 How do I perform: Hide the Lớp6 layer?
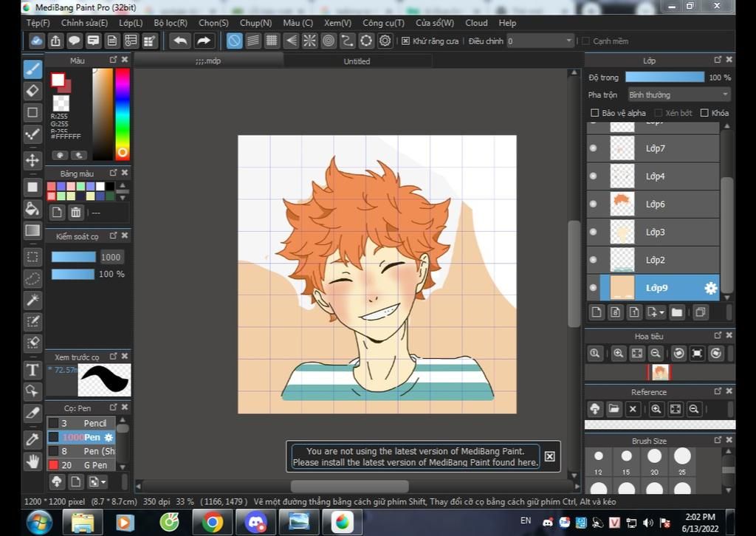coord(594,204)
